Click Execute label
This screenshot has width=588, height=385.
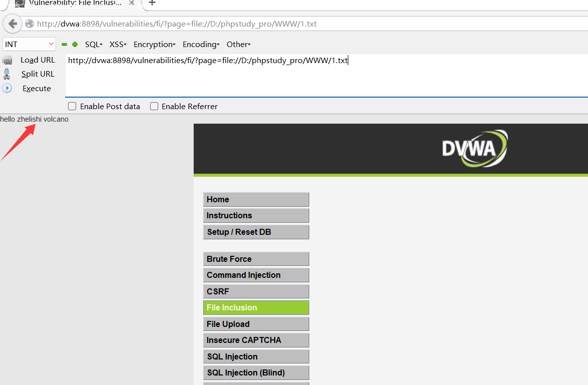pyautogui.click(x=37, y=89)
